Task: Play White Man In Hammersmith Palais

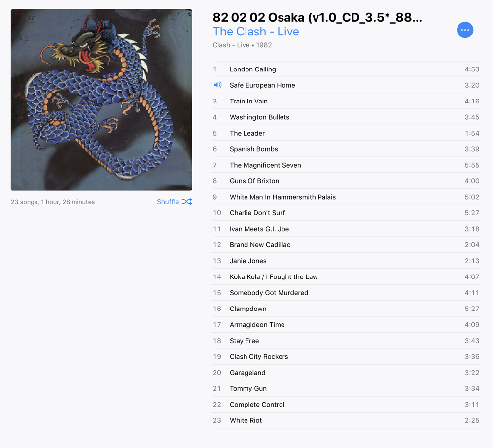Action: click(346, 197)
